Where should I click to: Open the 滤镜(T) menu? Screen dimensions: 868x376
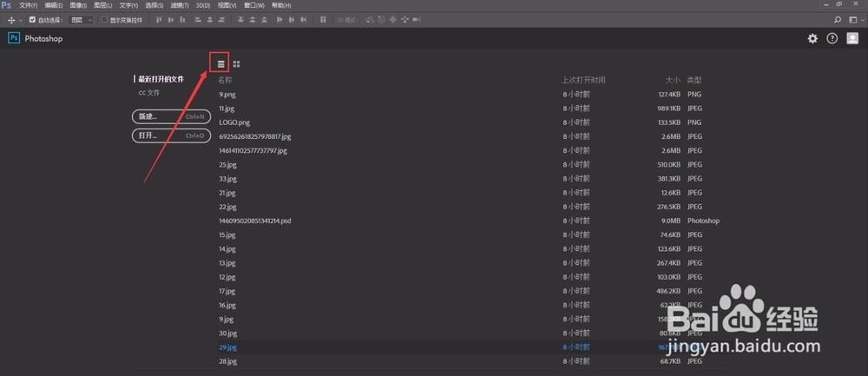tap(180, 5)
